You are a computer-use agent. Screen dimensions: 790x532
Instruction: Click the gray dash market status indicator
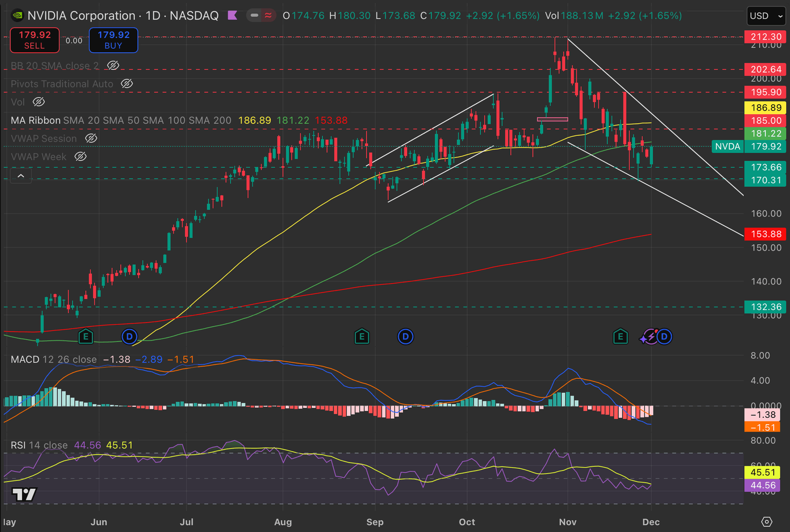[x=254, y=15]
